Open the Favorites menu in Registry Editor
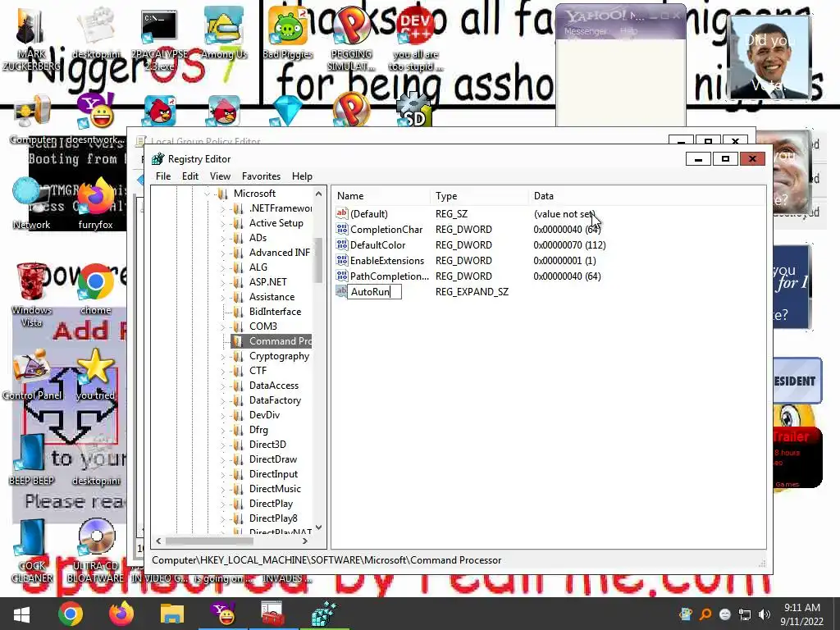This screenshot has height=630, width=840. click(261, 176)
